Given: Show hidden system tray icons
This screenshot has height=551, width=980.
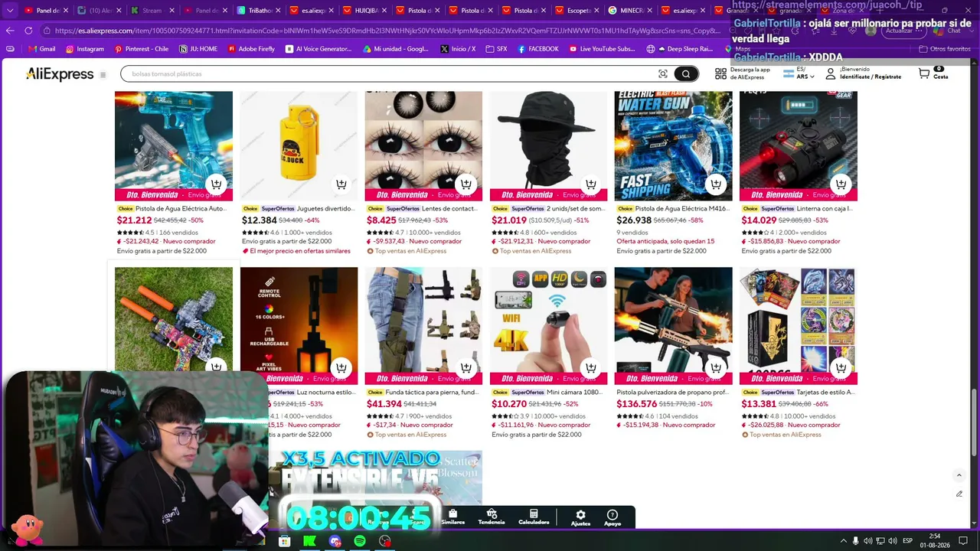Looking at the screenshot, I should (x=844, y=541).
